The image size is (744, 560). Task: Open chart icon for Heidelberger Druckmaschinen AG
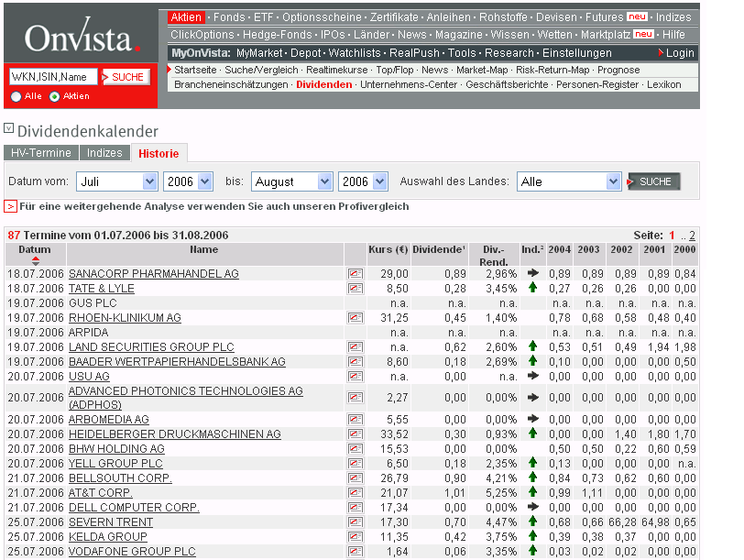pos(355,434)
